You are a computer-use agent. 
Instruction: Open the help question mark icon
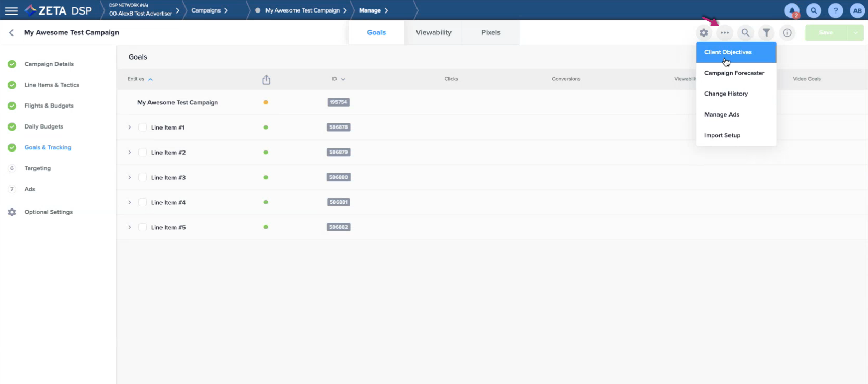click(x=836, y=10)
